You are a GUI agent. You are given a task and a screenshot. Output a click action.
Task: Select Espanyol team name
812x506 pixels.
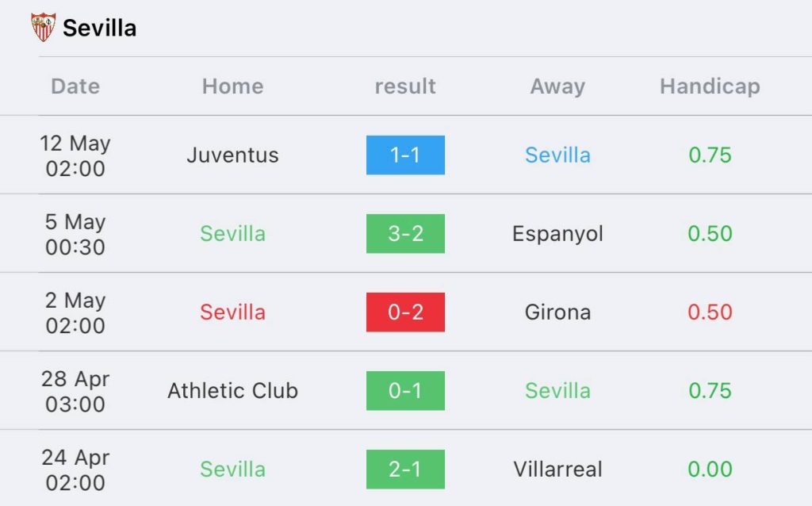coord(557,234)
